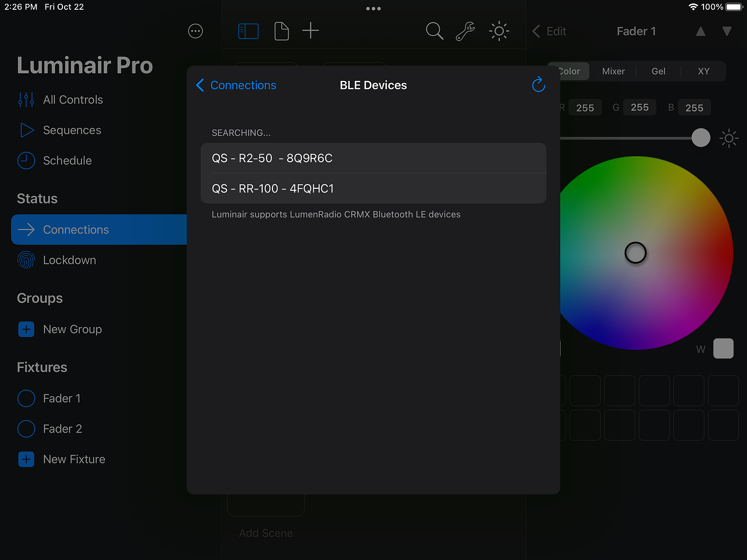Toggle the sidebar panel icon
This screenshot has width=747, height=560.
coord(248,31)
